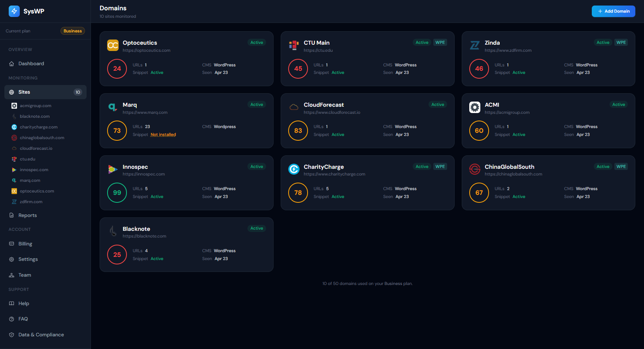Image resolution: width=644 pixels, height=349 pixels.
Task: Open Dashboard from the sidebar
Action: pos(45,64)
